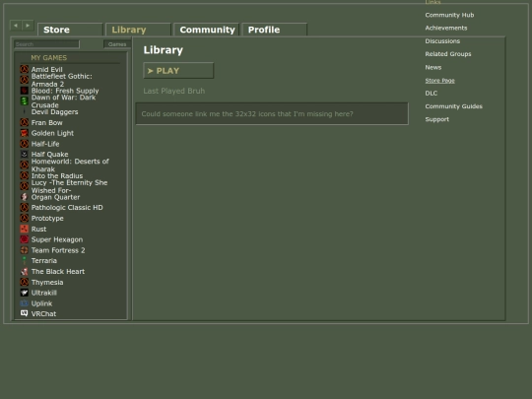Image resolution: width=532 pixels, height=399 pixels.
Task: Open the Store tab
Action: [70, 30]
